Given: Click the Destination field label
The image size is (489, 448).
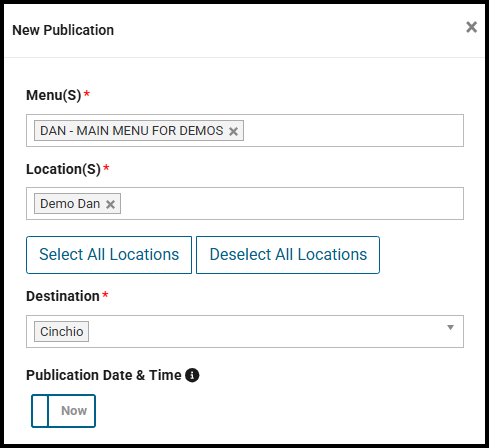Looking at the screenshot, I should (x=63, y=296).
